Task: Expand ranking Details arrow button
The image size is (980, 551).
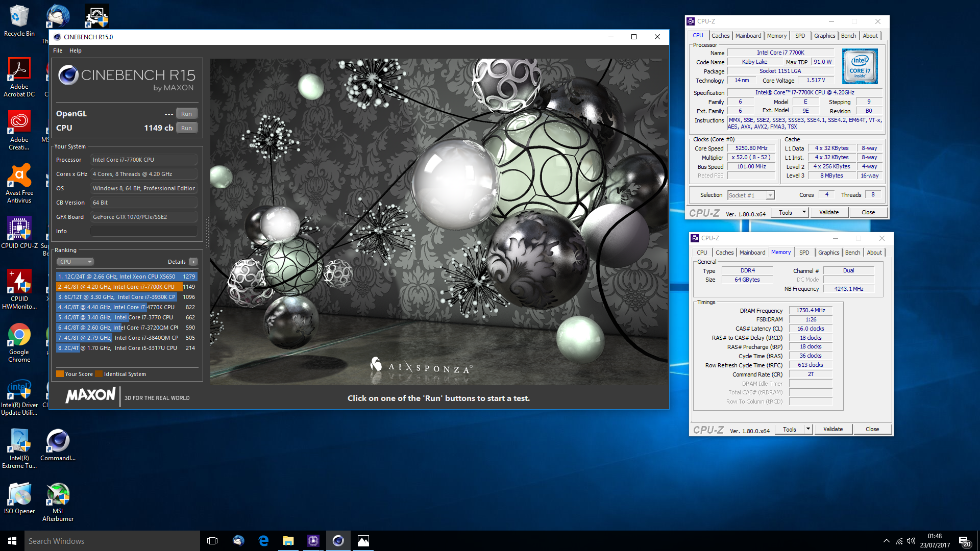Action: coord(193,262)
